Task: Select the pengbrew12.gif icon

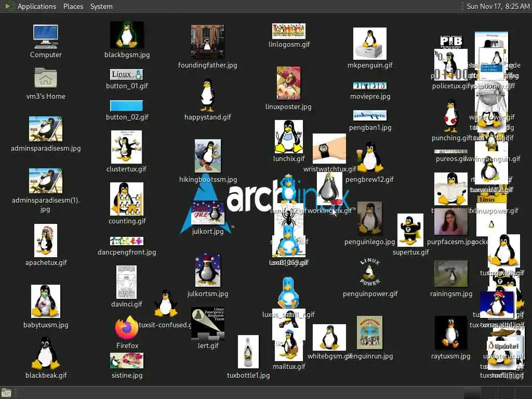Action: (370, 157)
